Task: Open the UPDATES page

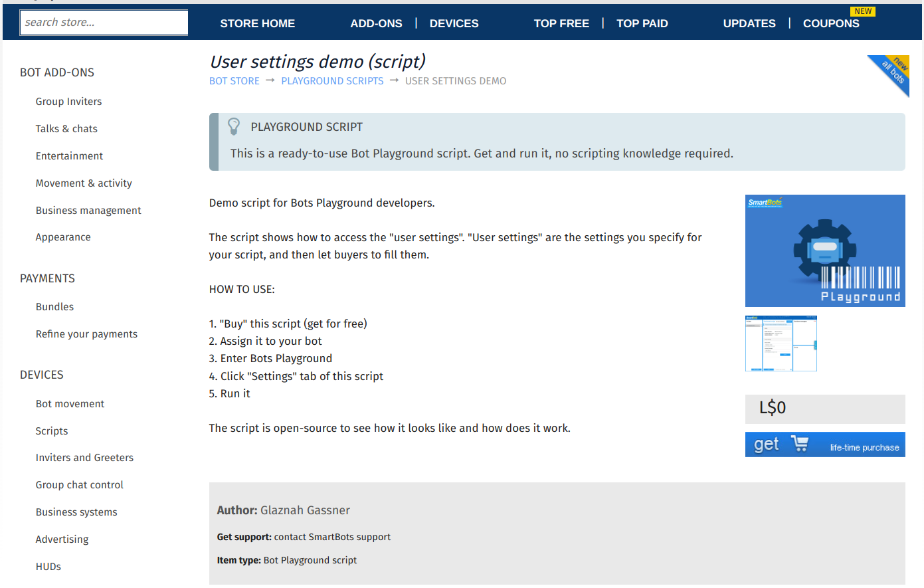Action: [749, 23]
